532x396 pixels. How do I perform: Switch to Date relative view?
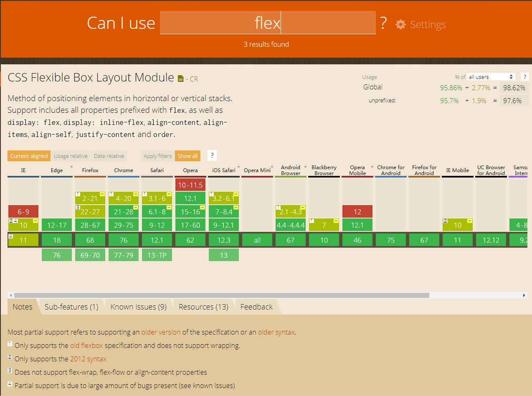(109, 156)
